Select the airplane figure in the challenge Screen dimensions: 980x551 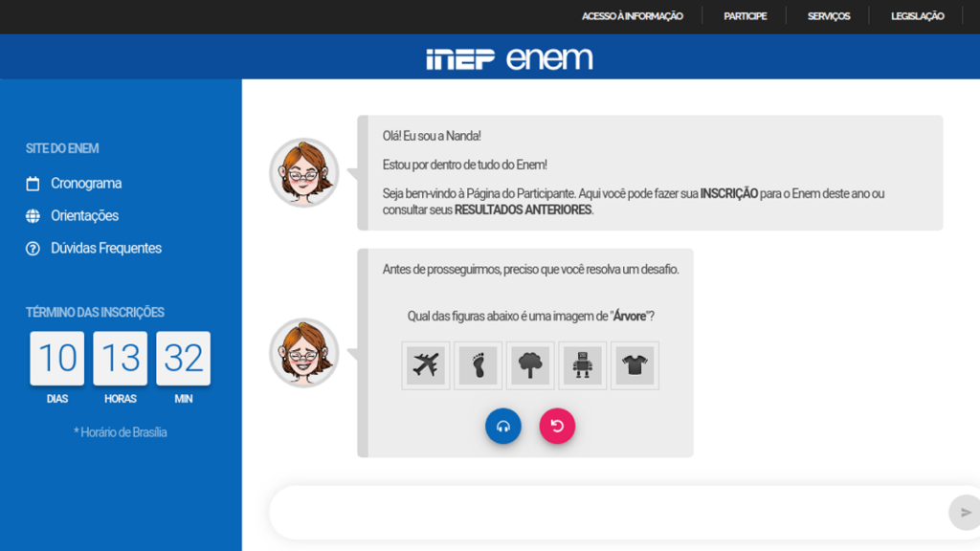coord(426,365)
